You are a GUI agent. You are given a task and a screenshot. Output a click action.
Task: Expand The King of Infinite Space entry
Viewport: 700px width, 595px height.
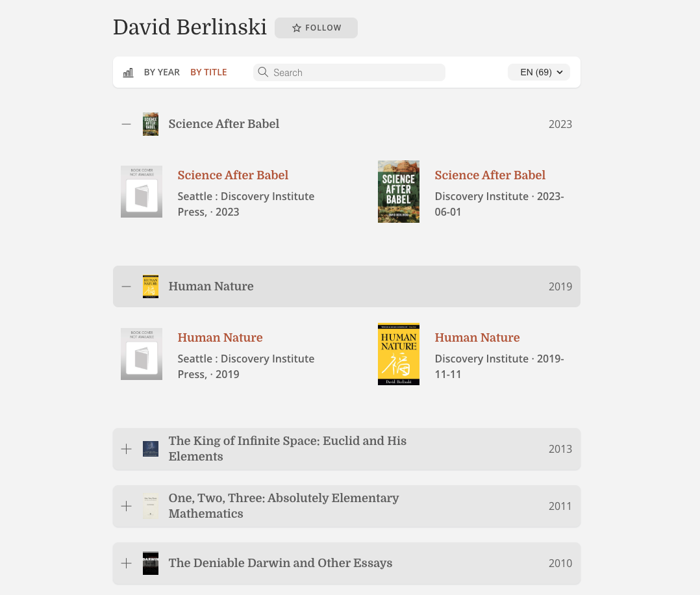(x=126, y=448)
